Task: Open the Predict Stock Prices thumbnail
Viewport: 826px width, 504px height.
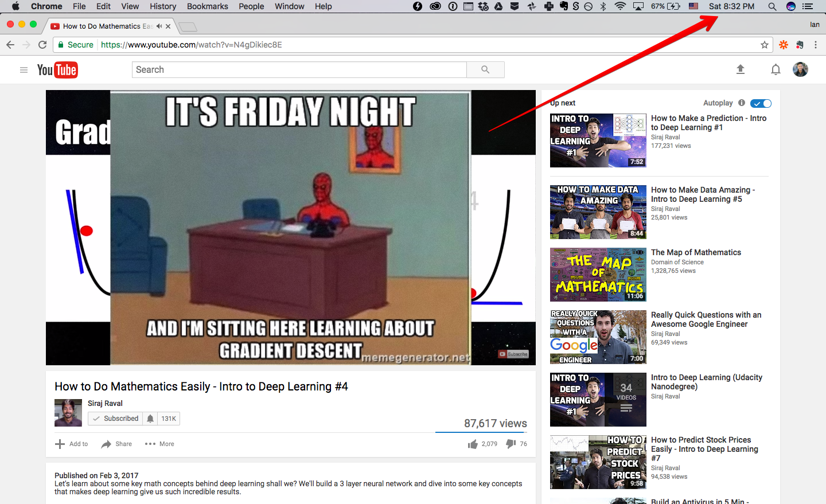Action: click(x=598, y=462)
